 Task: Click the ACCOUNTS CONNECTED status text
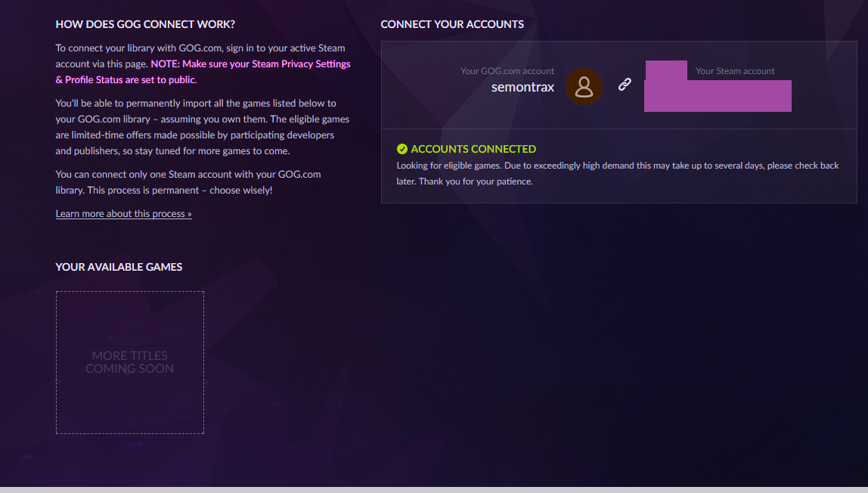click(x=473, y=149)
